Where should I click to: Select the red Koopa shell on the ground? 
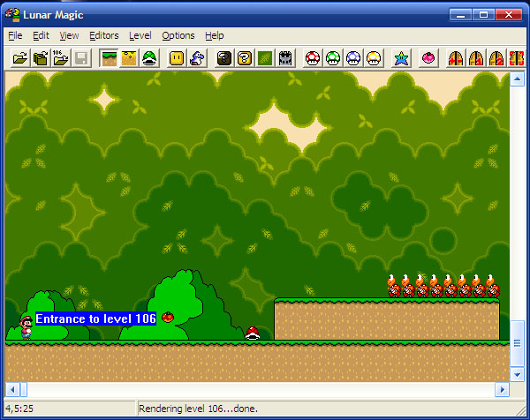(x=253, y=333)
